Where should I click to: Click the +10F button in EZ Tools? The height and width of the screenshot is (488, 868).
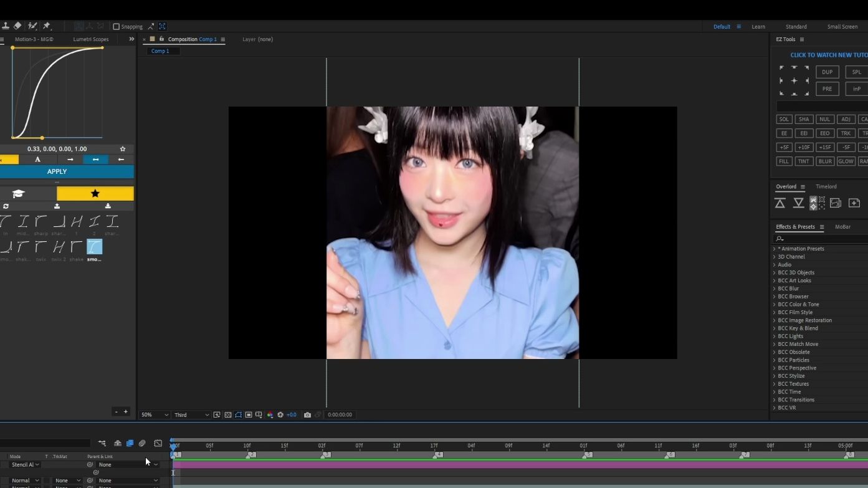tap(804, 148)
